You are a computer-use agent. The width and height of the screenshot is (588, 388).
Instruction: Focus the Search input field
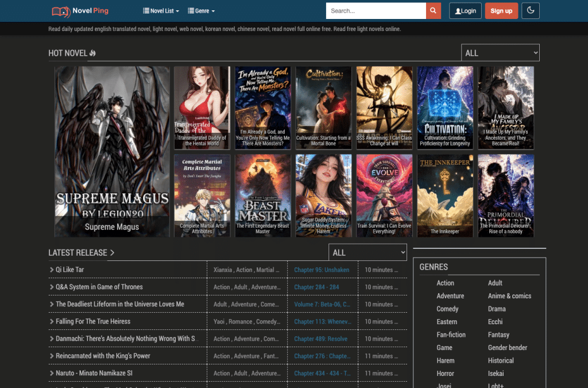coord(376,11)
